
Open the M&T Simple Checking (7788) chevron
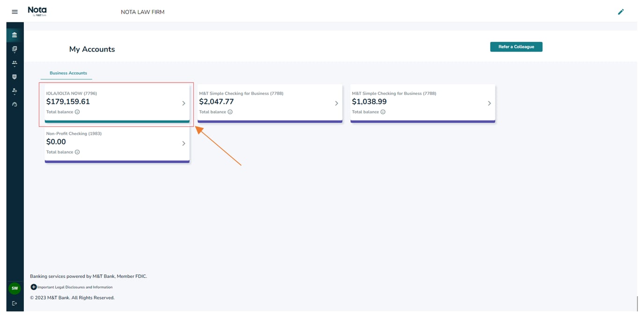[337, 103]
